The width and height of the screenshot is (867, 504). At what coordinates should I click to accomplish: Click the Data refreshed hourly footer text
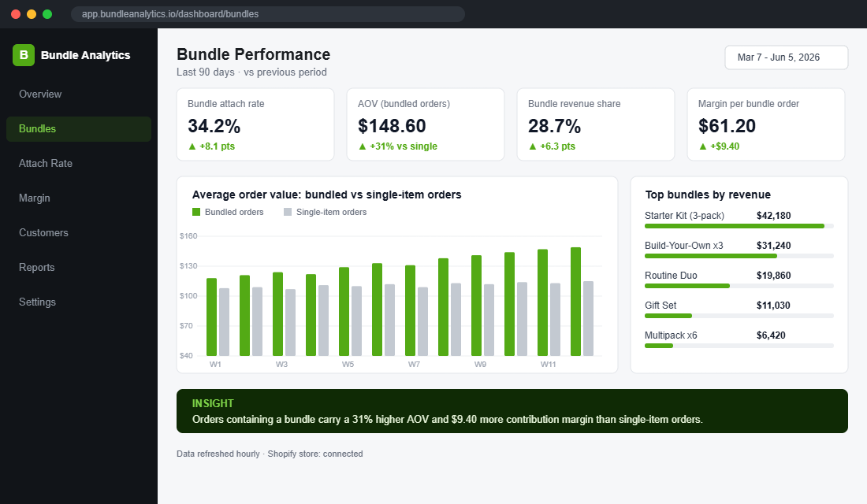tap(218, 454)
